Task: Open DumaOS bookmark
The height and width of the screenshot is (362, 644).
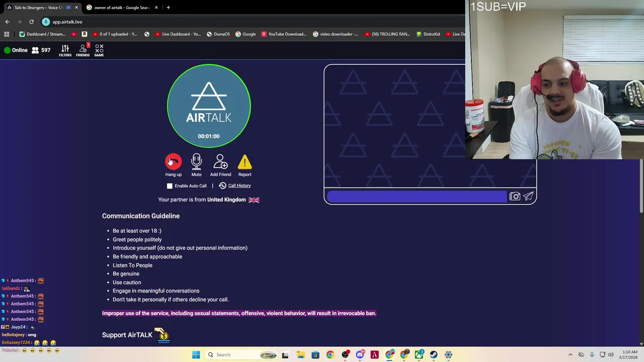Action: (x=218, y=34)
